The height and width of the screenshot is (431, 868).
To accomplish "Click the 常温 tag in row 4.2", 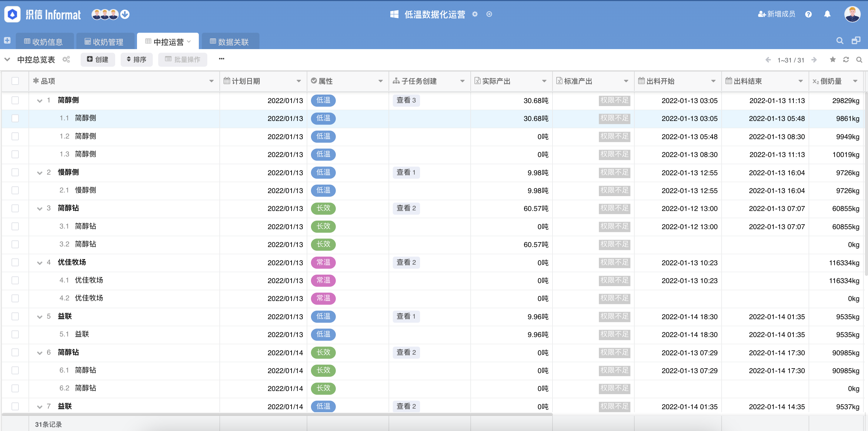I will pos(323,299).
